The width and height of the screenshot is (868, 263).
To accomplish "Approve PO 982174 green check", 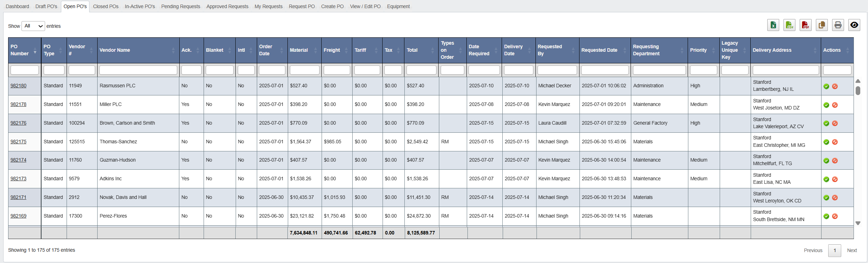I will click(826, 161).
